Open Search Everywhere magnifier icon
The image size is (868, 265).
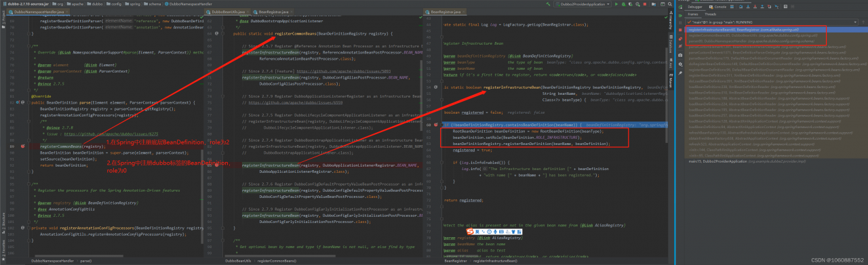click(670, 4)
